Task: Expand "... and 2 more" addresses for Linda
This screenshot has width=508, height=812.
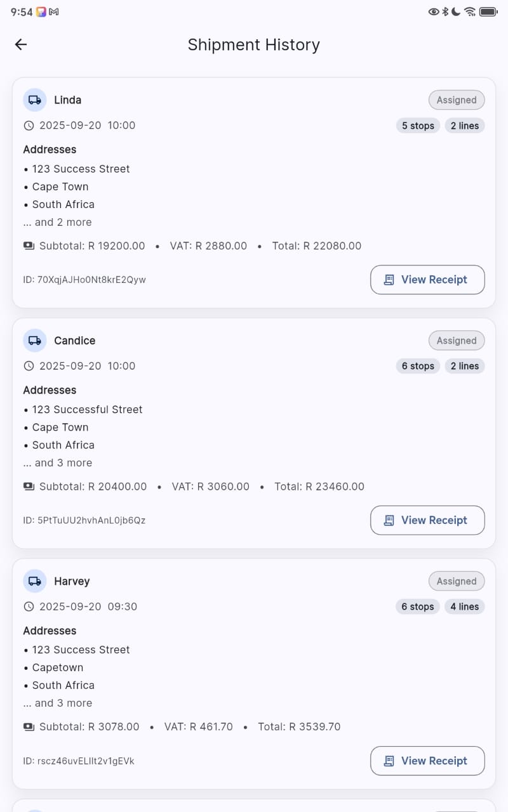Action: [58, 222]
